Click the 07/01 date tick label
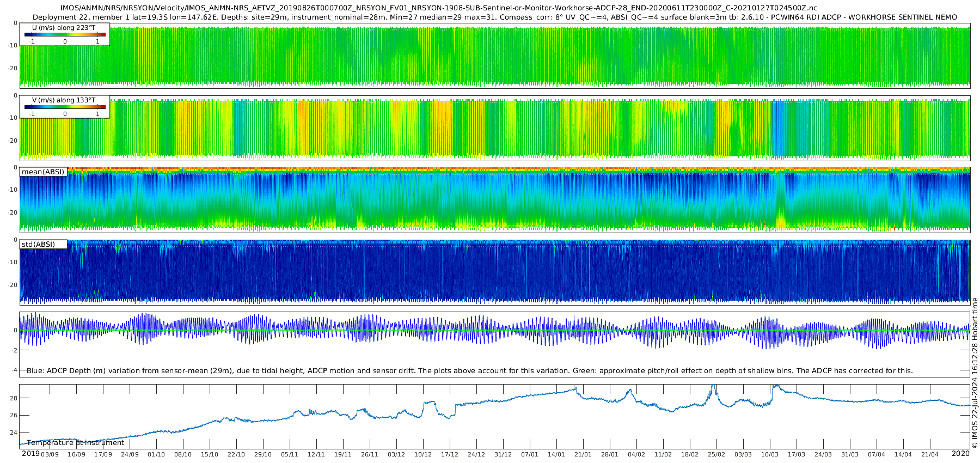 coord(529,455)
